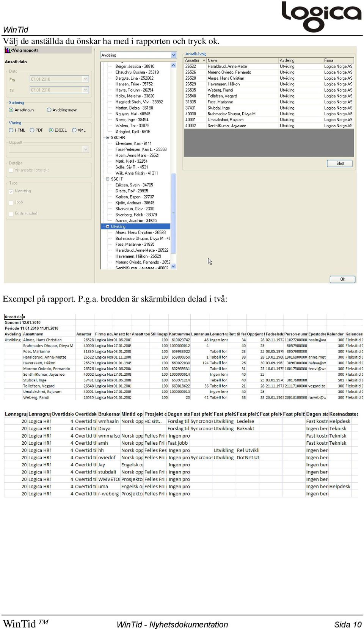This screenshot has height=629, width=364.
Task: Select Svanberg, Patrik - 36079 in tree
Action: [136, 215]
